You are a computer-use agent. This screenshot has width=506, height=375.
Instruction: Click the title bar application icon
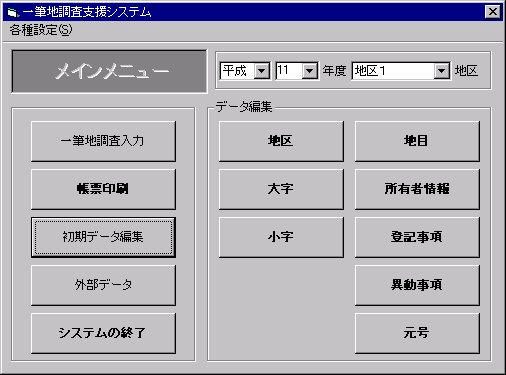(12, 12)
